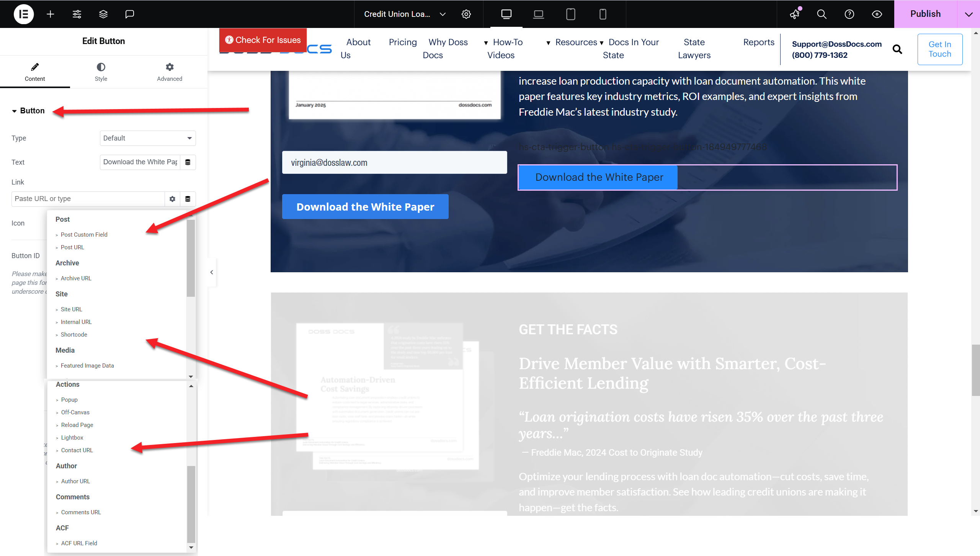The image size is (980, 556).
Task: Open the Type dropdown showing Default
Action: tap(147, 138)
